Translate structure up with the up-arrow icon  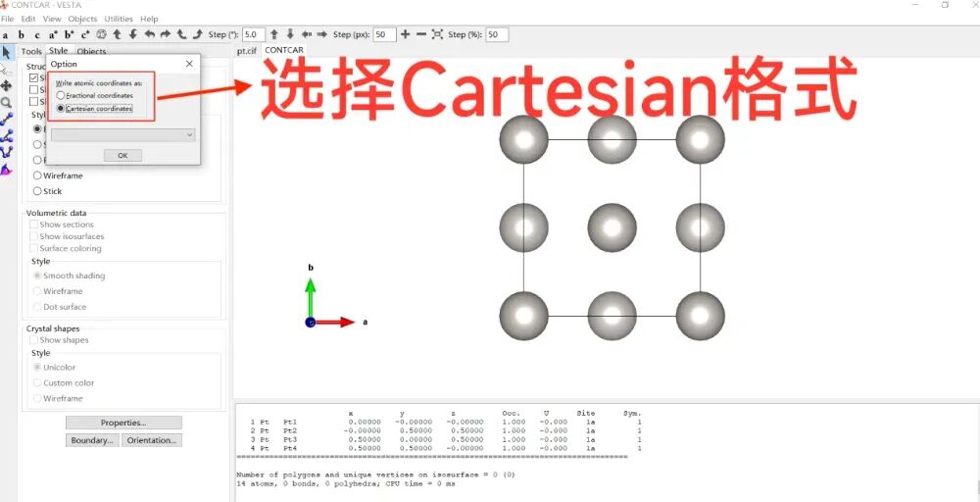273,34
